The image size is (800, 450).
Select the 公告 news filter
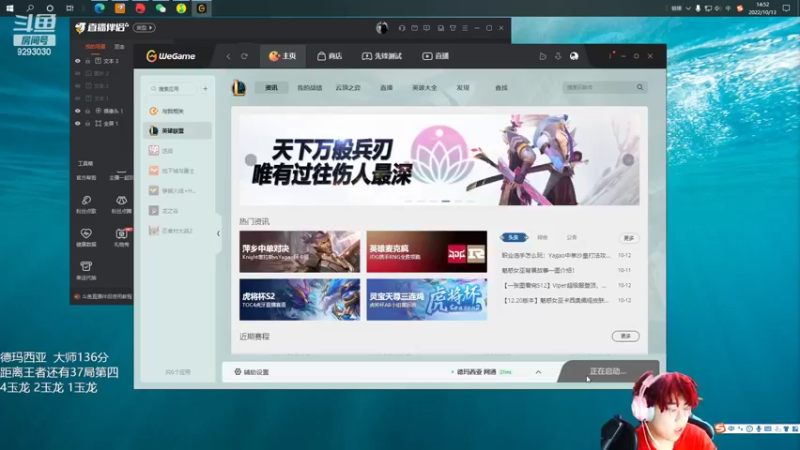pos(571,237)
